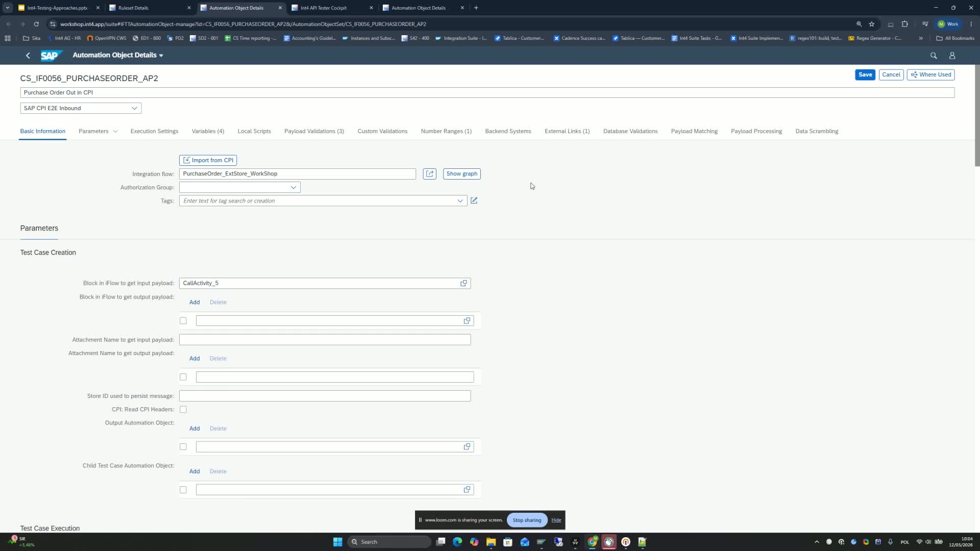Open value help for Output Automation Object row
The height and width of the screenshot is (551, 980).
[467, 447]
